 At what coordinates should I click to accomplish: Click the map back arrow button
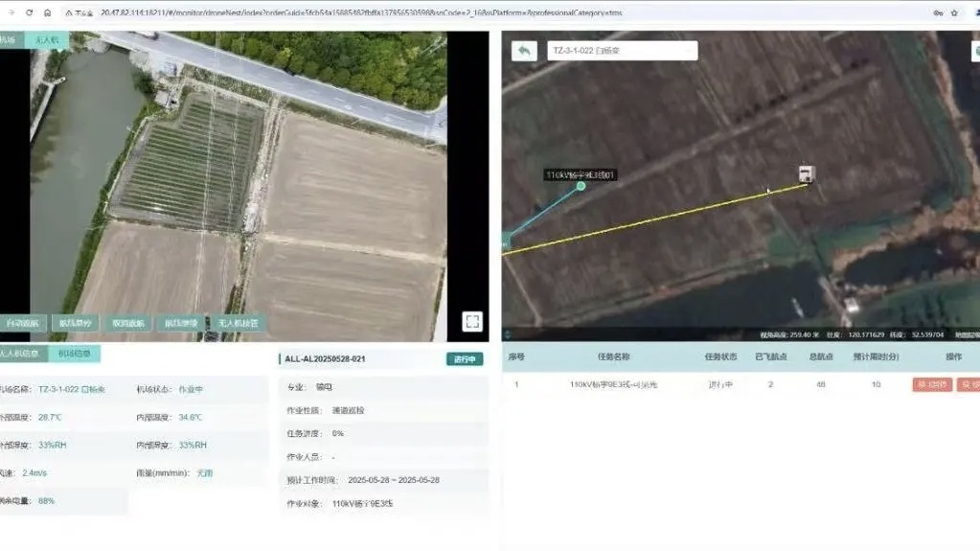[524, 50]
